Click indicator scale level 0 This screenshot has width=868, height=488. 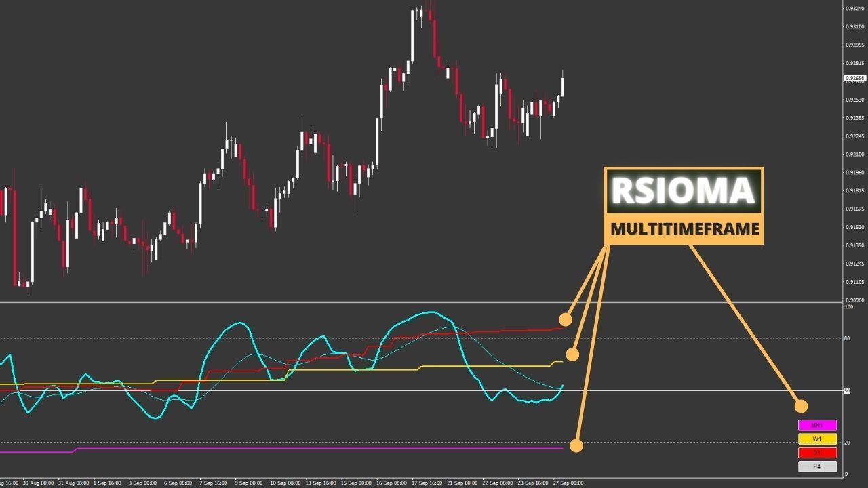click(x=846, y=474)
